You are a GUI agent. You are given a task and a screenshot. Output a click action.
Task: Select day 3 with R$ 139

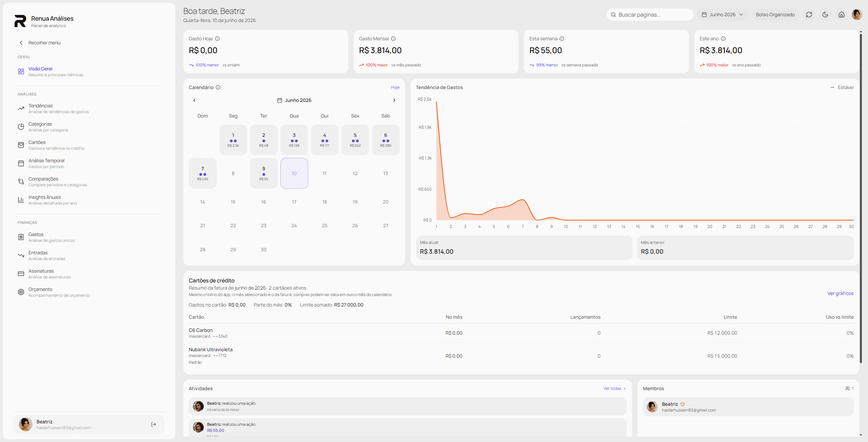pyautogui.click(x=294, y=140)
